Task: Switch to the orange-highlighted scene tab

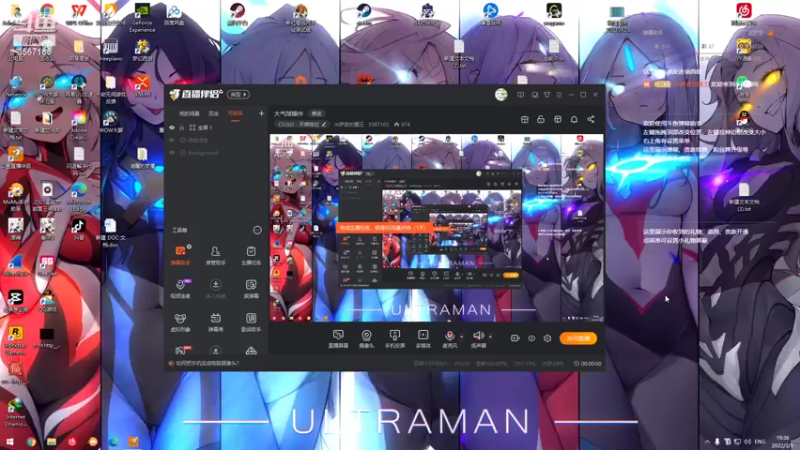Action: (x=235, y=113)
